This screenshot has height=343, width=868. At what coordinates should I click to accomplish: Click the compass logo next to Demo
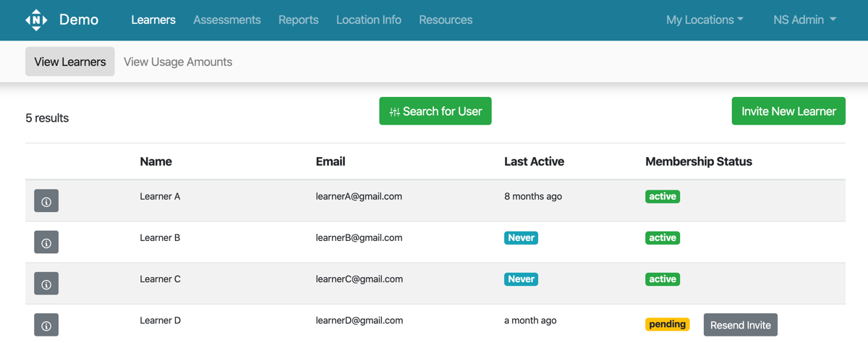click(x=36, y=20)
